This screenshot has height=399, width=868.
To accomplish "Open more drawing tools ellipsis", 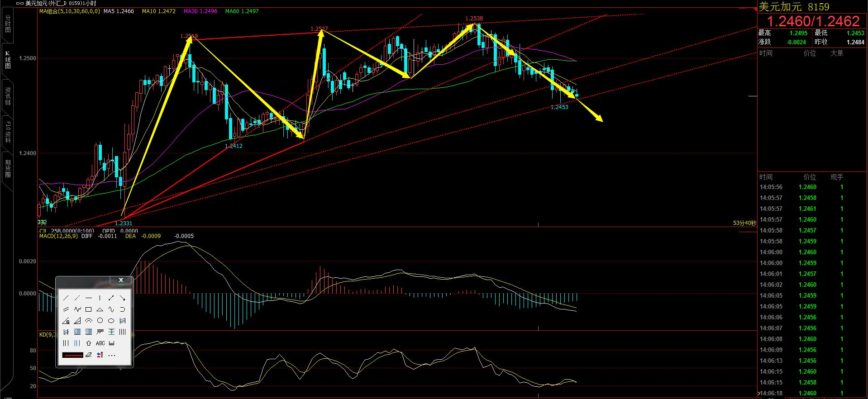I will (112, 356).
